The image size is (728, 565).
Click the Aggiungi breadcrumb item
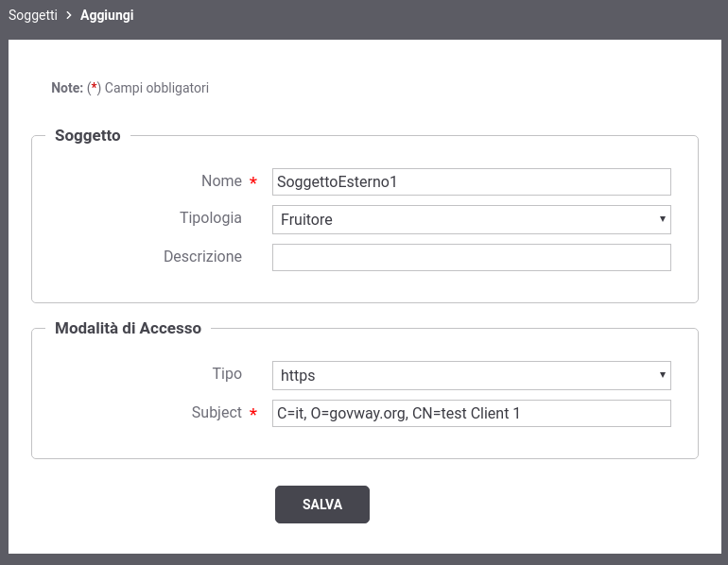point(107,15)
